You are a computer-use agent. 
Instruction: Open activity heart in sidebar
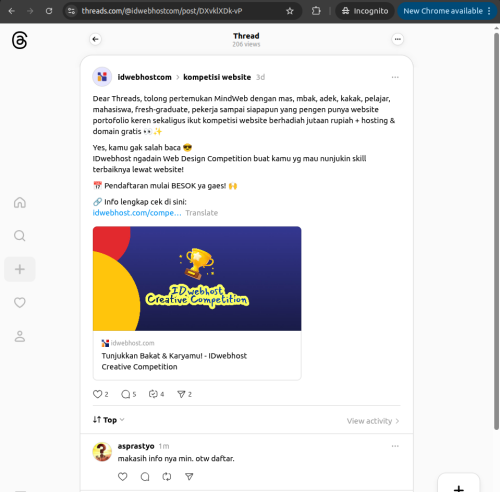coord(20,302)
